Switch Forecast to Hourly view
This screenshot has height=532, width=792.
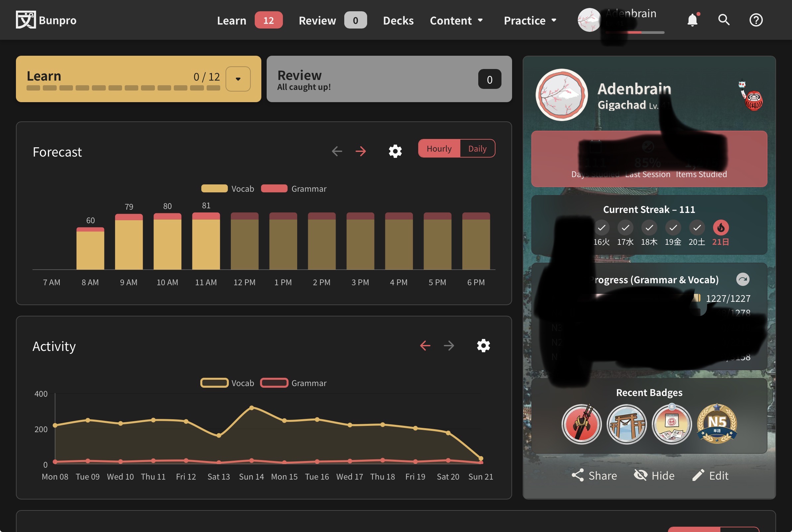[x=439, y=149]
